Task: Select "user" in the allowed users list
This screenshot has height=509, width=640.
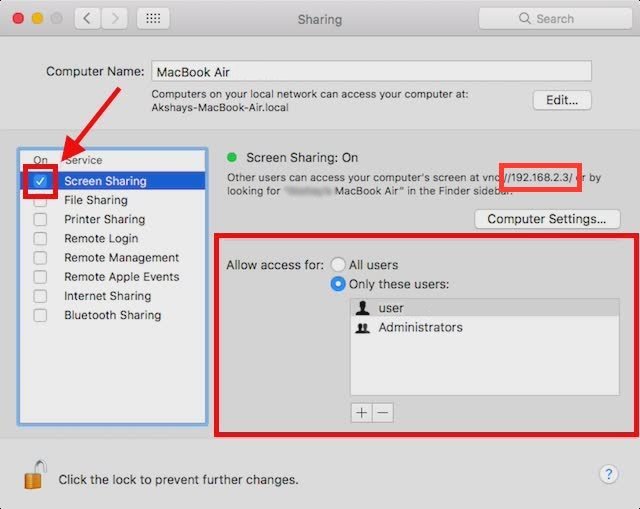Action: (390, 308)
